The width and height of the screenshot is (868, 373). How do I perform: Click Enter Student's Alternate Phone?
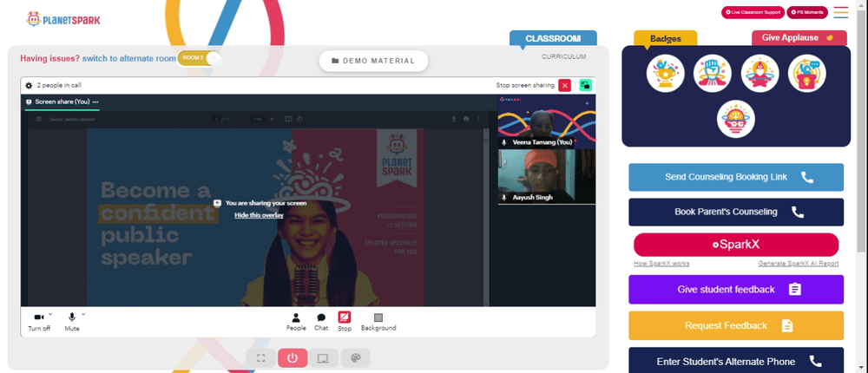736,360
